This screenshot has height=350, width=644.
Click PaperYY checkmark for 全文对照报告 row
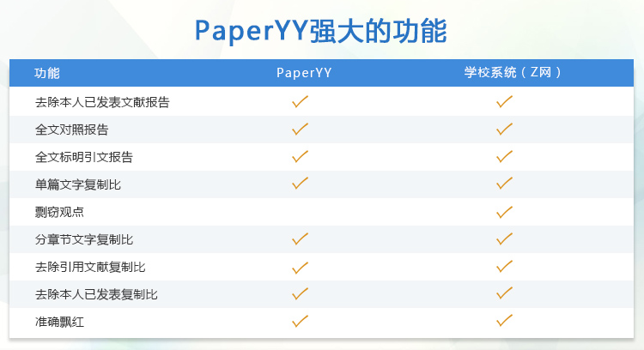pyautogui.click(x=300, y=130)
